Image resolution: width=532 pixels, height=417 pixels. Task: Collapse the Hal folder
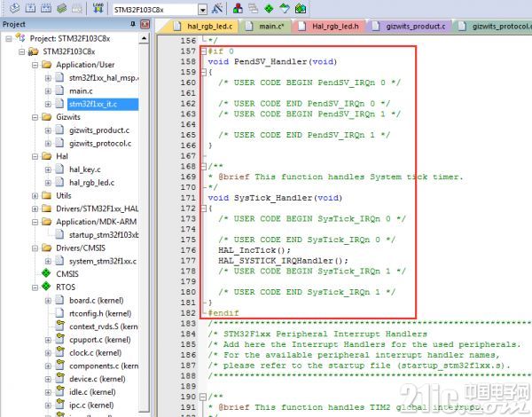(35, 156)
